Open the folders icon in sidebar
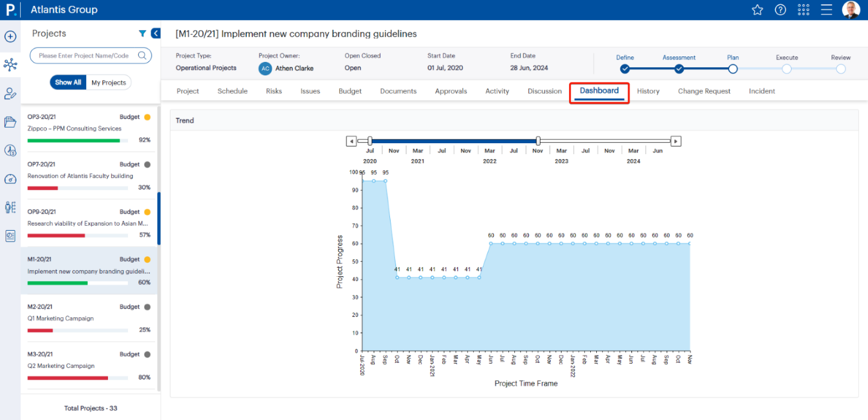The image size is (868, 420). (10, 122)
